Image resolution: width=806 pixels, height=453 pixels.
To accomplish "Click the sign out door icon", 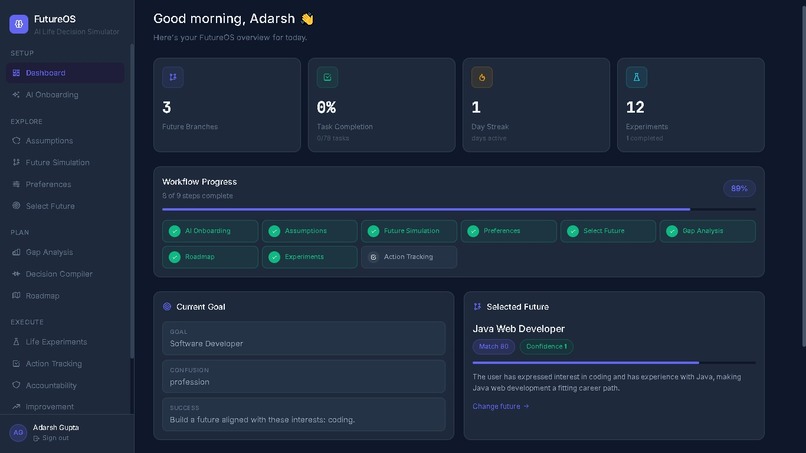I will tap(36, 439).
